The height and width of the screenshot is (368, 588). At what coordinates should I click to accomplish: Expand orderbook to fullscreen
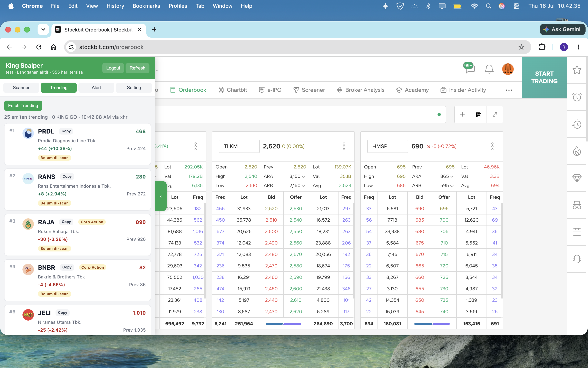[495, 114]
